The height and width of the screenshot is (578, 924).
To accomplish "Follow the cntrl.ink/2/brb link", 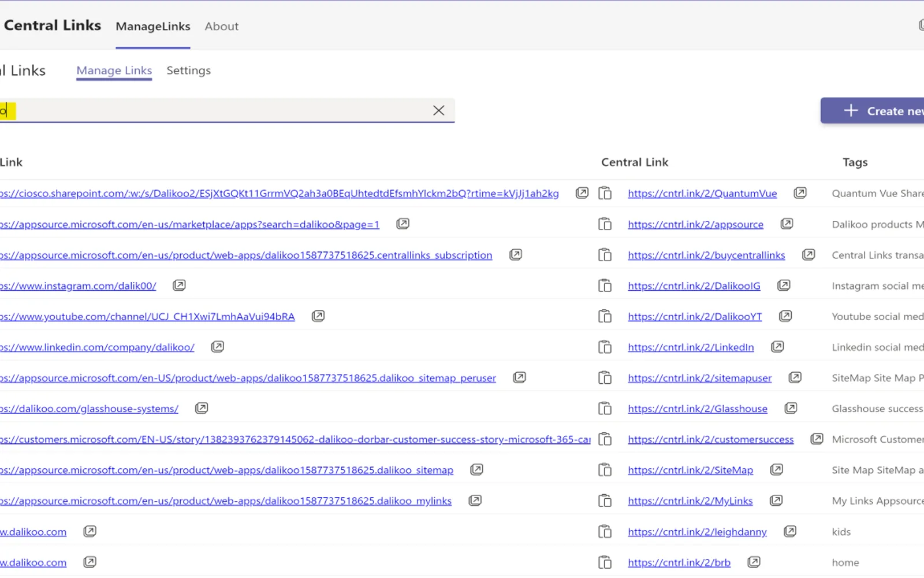I will [679, 562].
